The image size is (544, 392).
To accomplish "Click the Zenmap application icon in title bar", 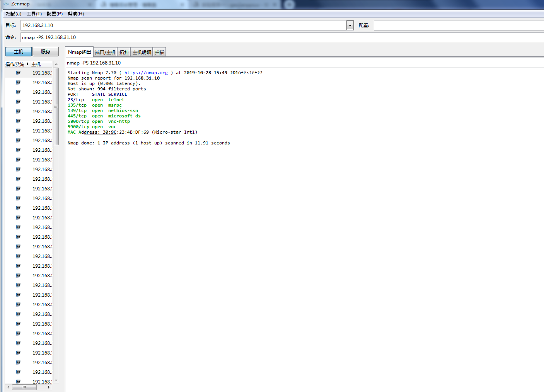I will (x=6, y=4).
